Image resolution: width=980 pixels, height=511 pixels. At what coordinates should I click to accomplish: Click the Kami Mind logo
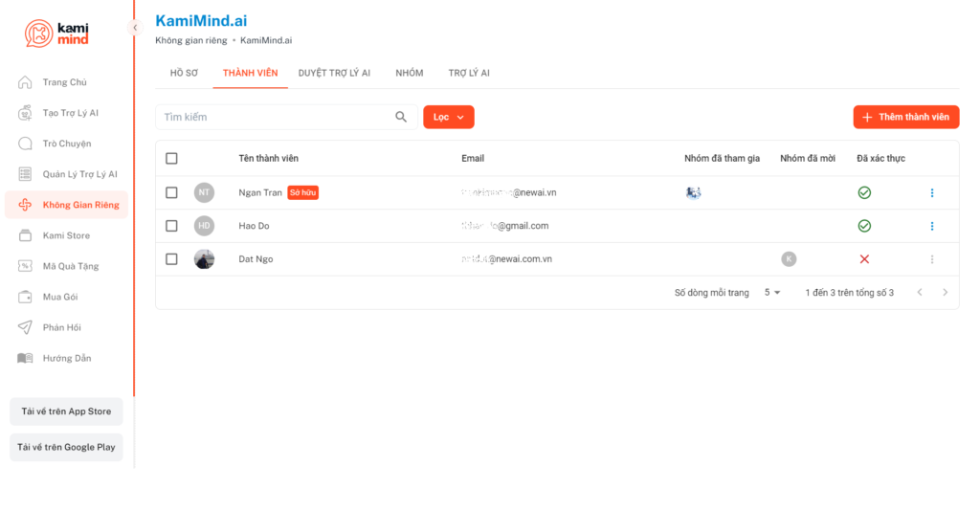pyautogui.click(x=56, y=33)
